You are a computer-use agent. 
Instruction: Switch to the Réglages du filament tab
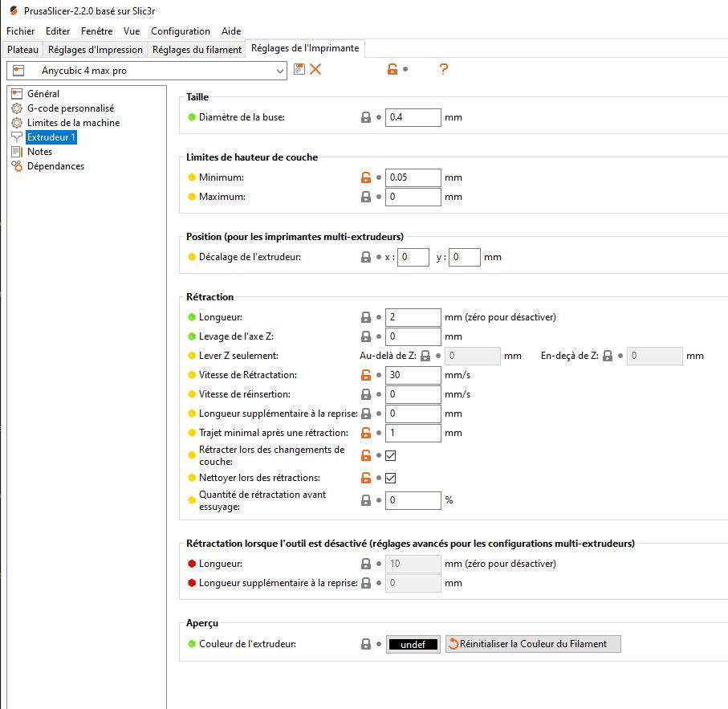coord(197,50)
